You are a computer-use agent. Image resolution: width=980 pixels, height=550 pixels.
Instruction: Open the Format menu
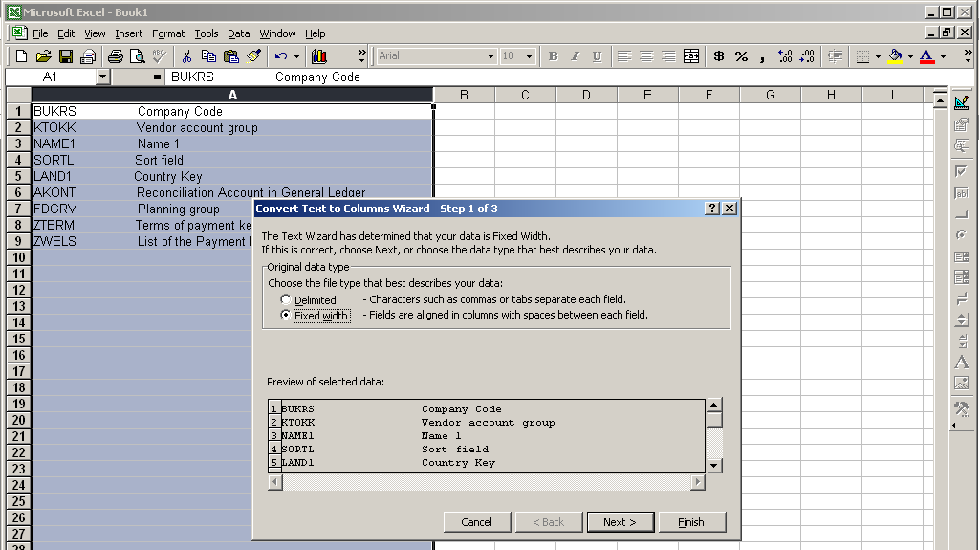[x=168, y=33]
